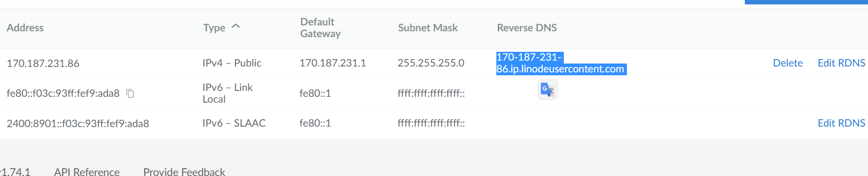Open the API Reference footer link

[87, 172]
